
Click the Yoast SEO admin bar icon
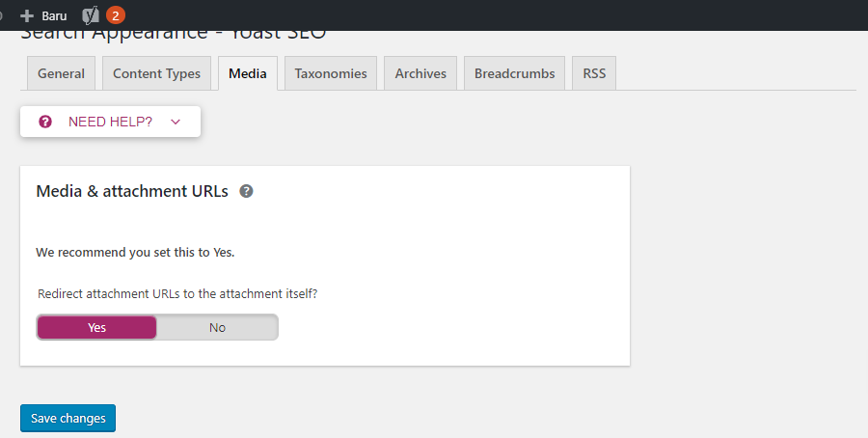[91, 15]
